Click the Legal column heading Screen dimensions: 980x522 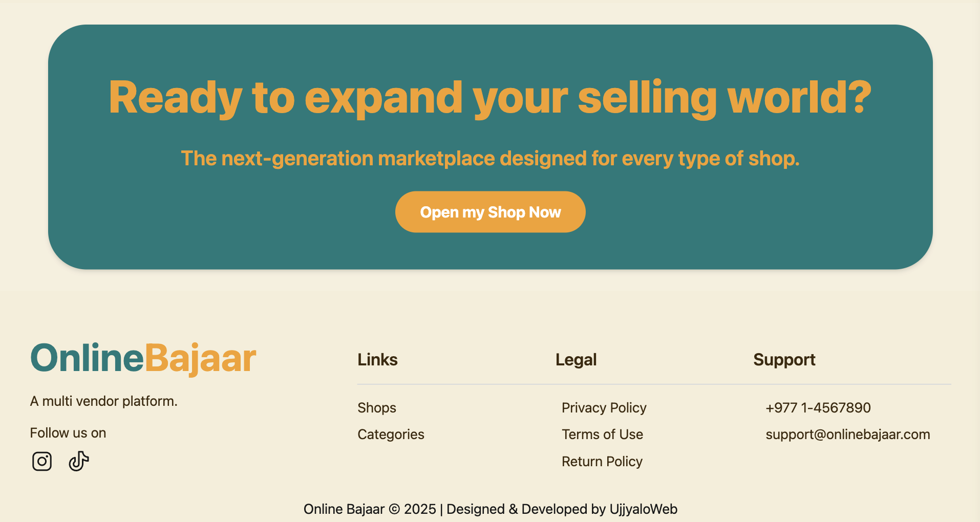(x=576, y=360)
